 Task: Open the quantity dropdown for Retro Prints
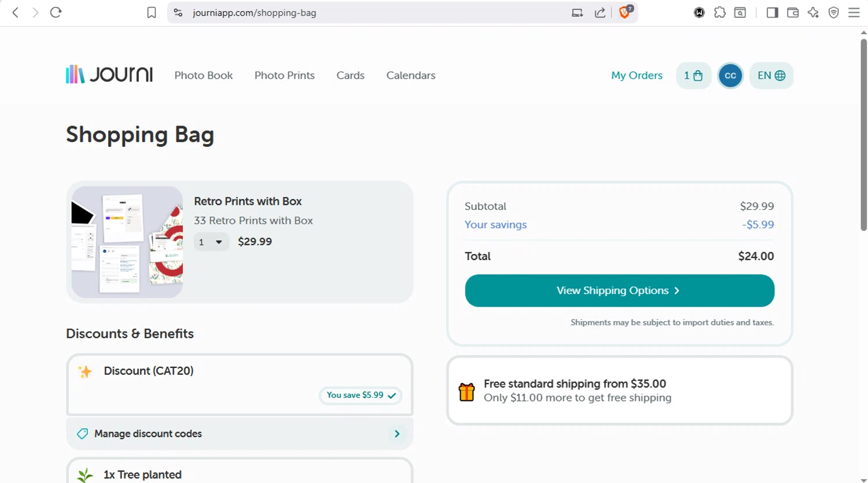[x=211, y=242]
